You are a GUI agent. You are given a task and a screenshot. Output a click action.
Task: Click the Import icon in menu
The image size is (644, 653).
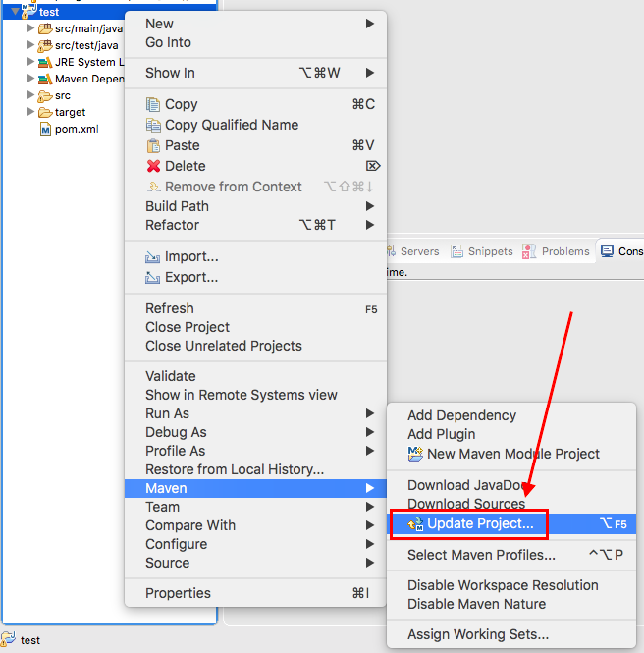[152, 257]
